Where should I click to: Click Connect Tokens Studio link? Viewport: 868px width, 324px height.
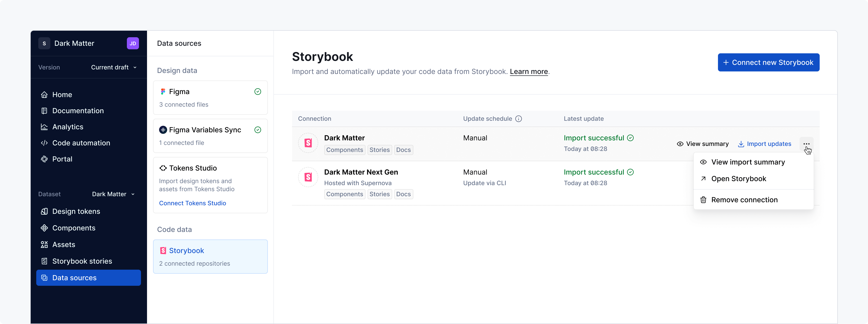pos(192,203)
